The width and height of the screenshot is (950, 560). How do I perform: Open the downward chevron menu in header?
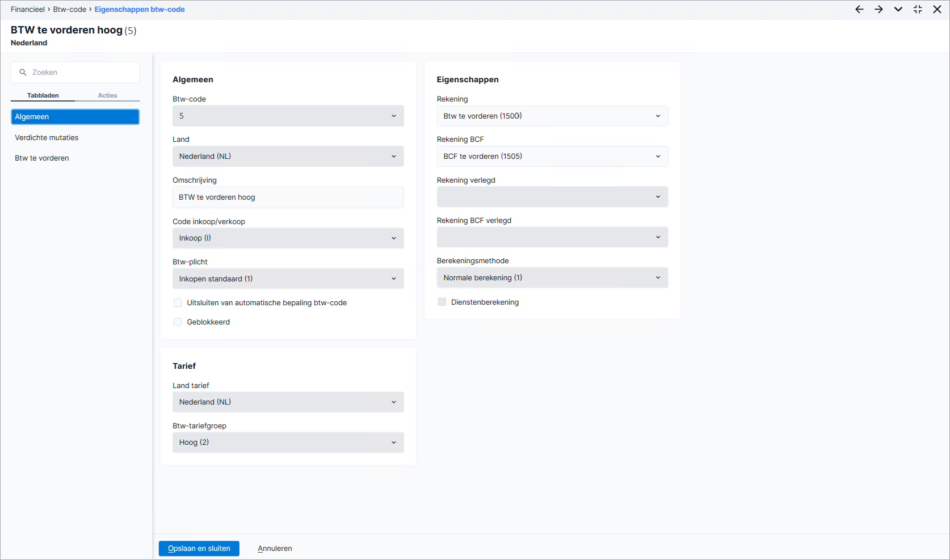tap(898, 9)
